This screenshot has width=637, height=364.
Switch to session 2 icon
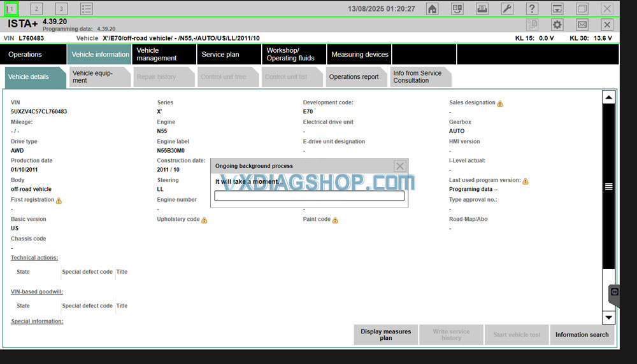36,8
